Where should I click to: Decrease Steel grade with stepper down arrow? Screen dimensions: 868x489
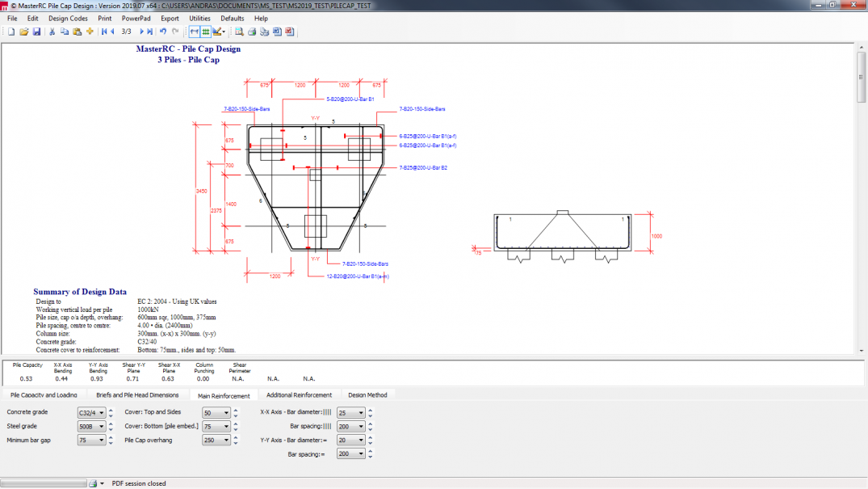click(111, 429)
